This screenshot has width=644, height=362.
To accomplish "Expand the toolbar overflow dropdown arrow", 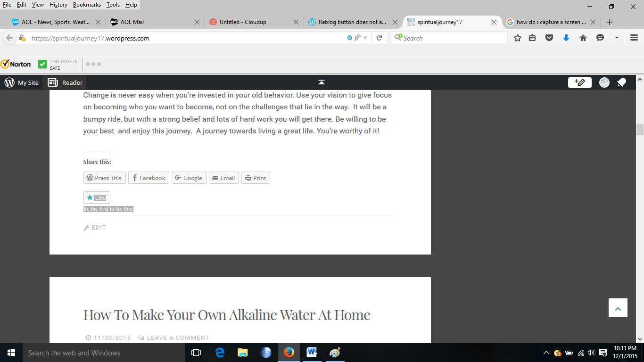I will (617, 38).
